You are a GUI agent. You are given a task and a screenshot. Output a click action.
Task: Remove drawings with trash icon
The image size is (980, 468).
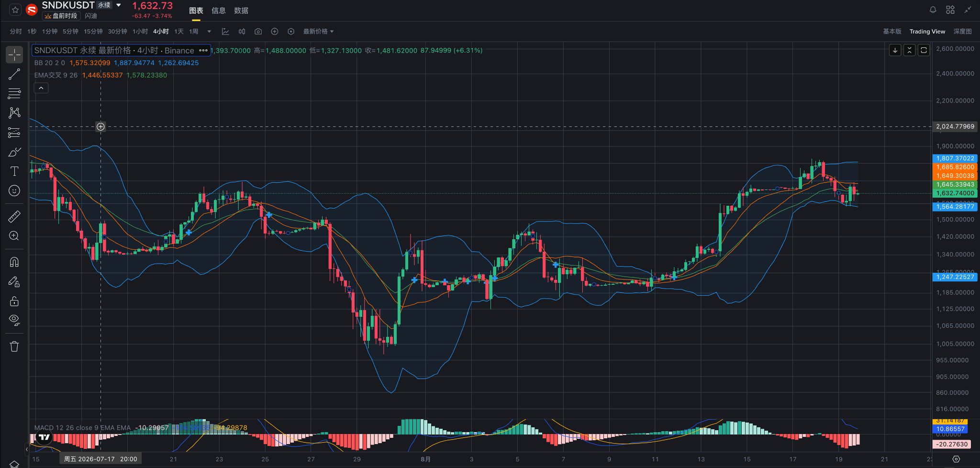(14, 346)
